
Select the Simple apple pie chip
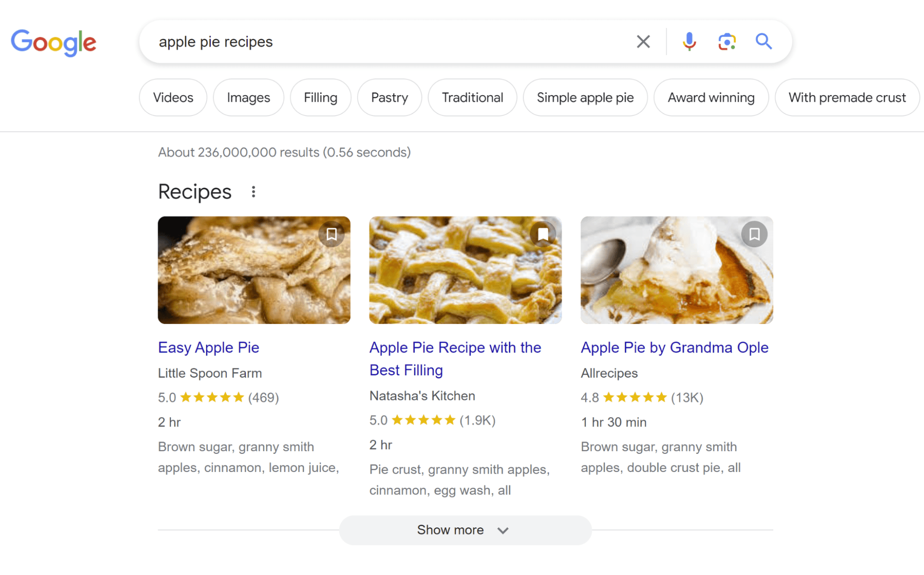point(585,98)
